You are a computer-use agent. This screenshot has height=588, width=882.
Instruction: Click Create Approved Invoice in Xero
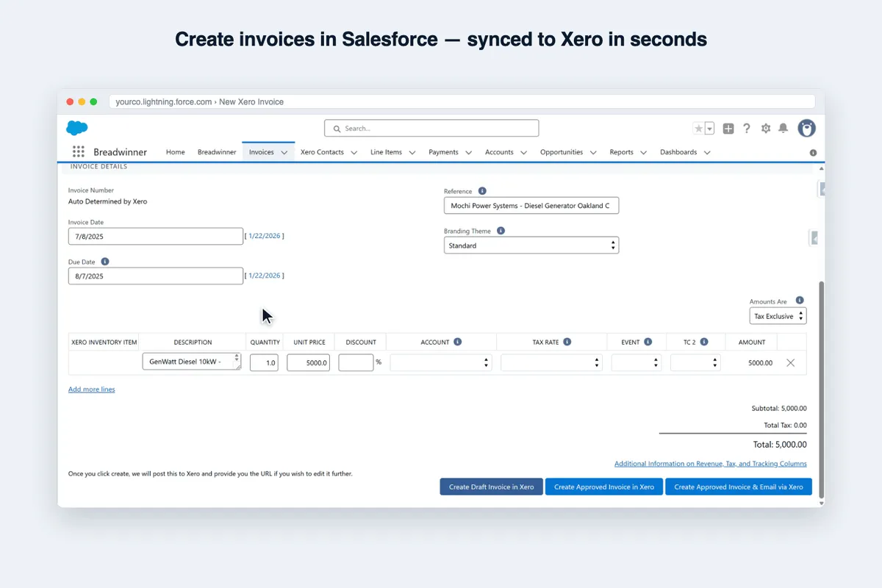pos(604,487)
